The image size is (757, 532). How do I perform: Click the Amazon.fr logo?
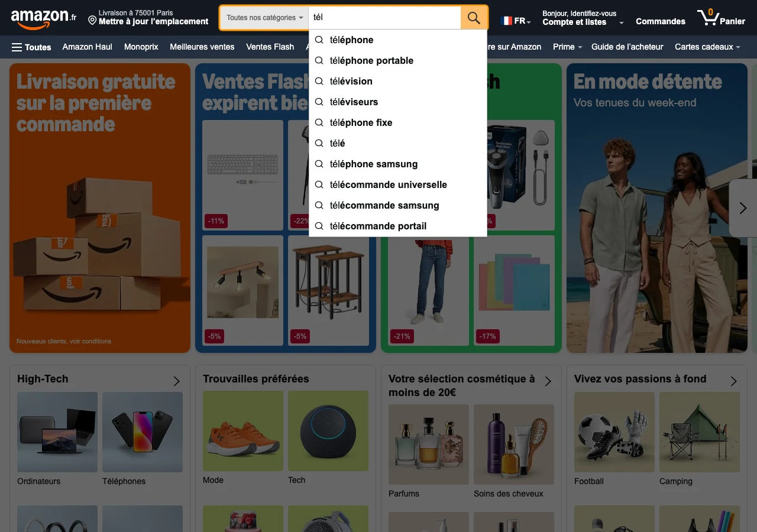(x=44, y=18)
